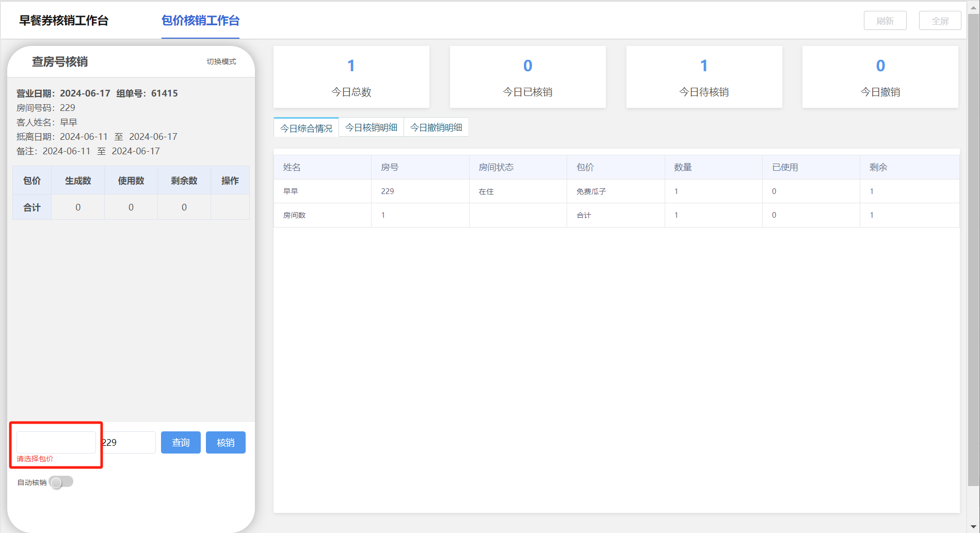Click the 合计 row label in left table

pos(32,207)
